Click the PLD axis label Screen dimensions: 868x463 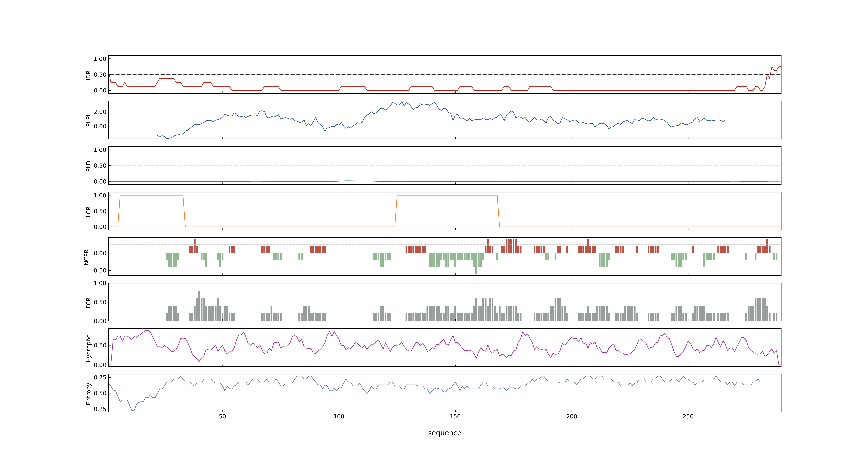click(89, 166)
